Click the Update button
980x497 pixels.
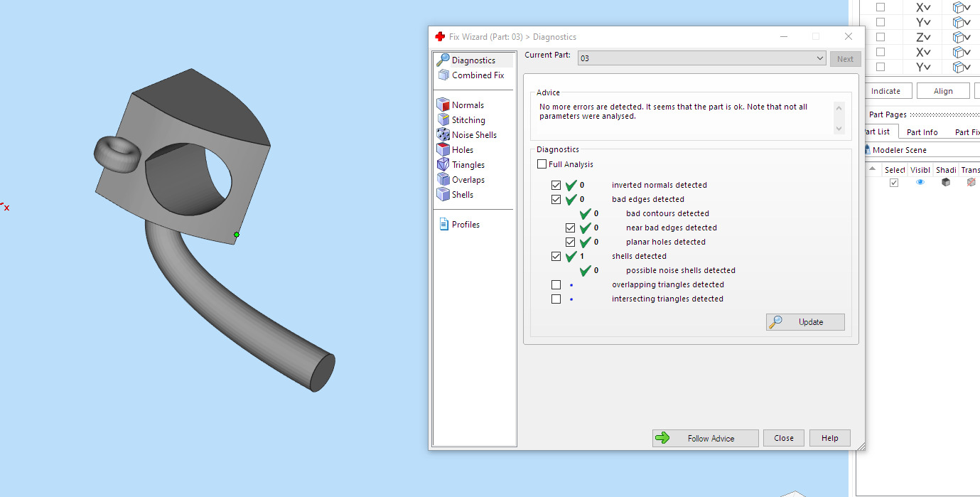pos(805,322)
